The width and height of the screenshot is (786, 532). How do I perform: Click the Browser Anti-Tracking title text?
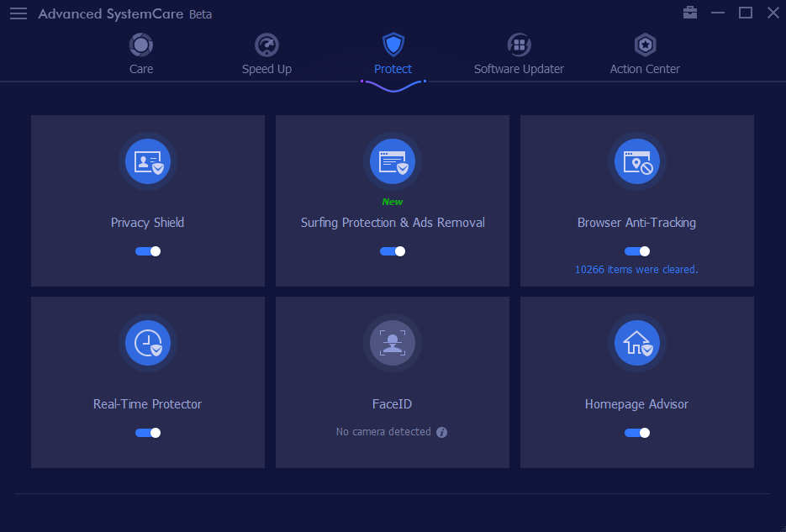pyautogui.click(x=636, y=223)
